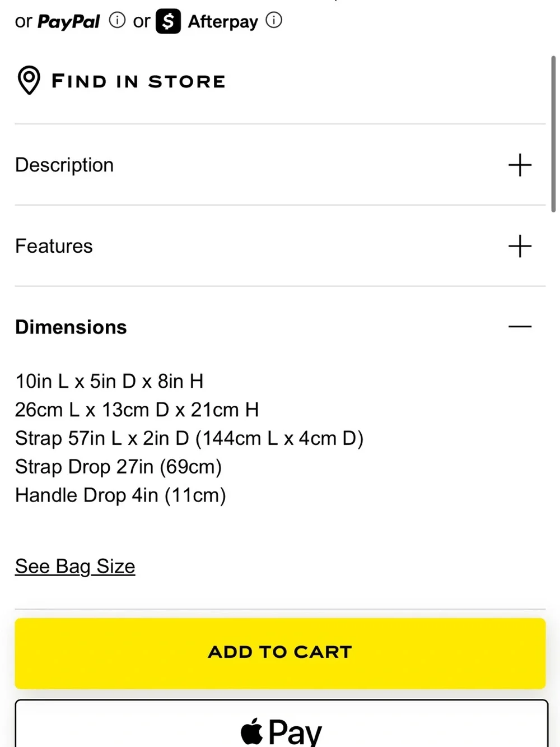Follow the See Bag Size link
The image size is (560, 747).
[x=75, y=567]
